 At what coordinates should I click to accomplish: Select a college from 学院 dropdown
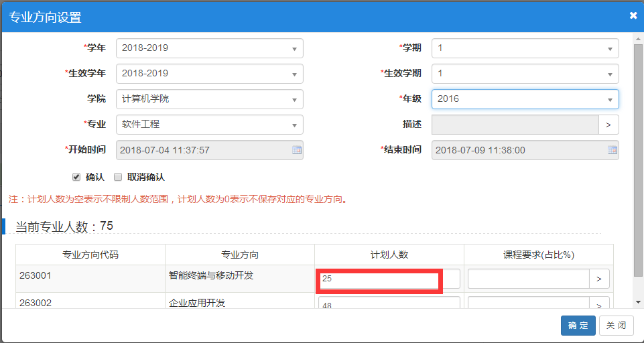click(209, 99)
